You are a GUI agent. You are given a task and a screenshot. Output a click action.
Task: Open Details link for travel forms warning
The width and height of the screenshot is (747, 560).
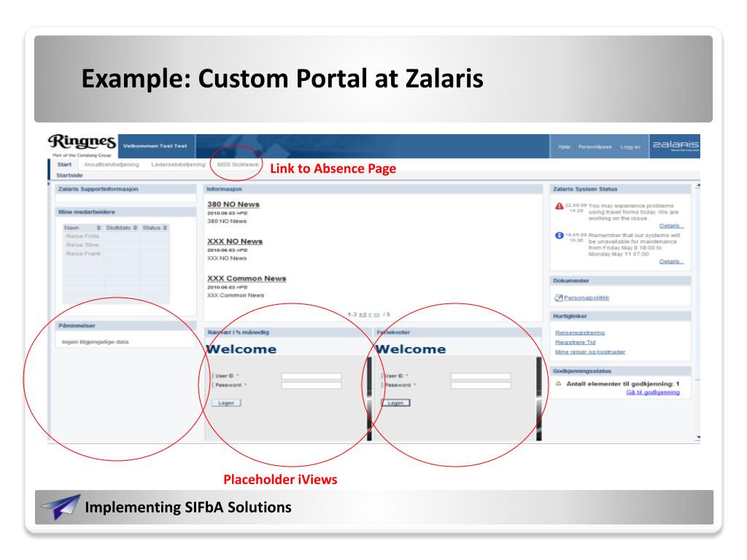point(672,226)
